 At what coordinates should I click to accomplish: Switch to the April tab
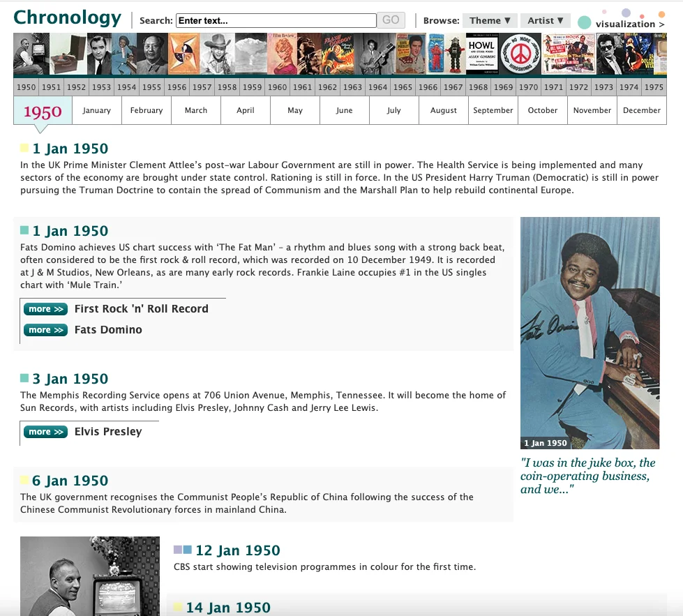(x=246, y=110)
